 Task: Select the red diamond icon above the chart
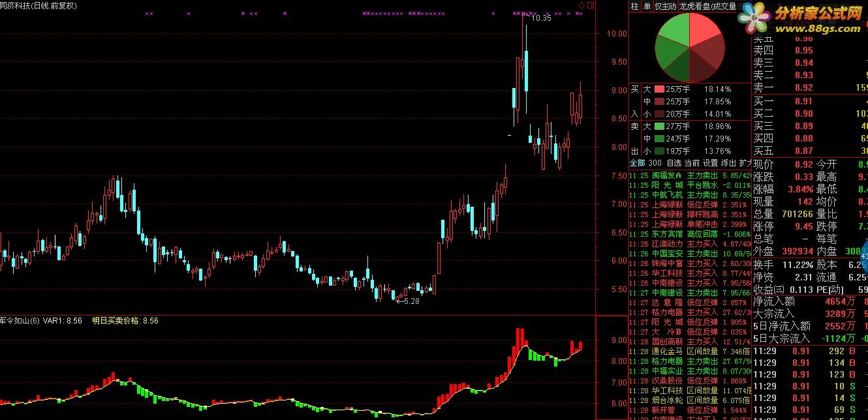(581, 5)
